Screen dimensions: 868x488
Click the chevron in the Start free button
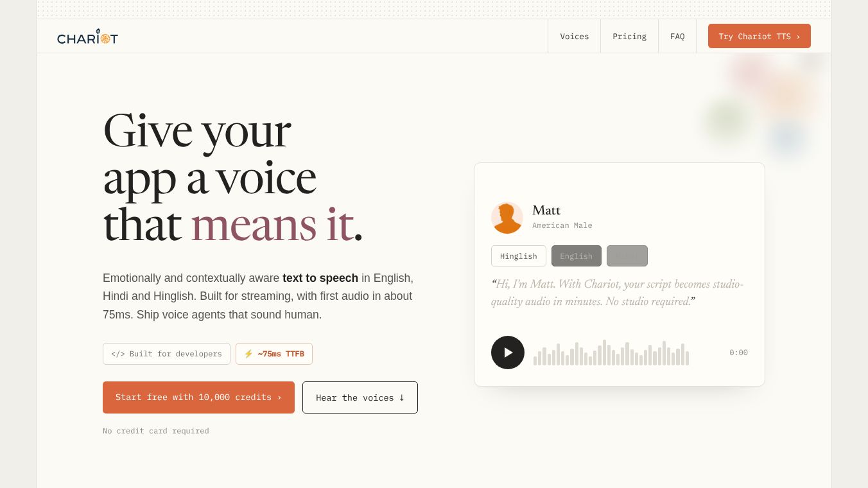(279, 397)
